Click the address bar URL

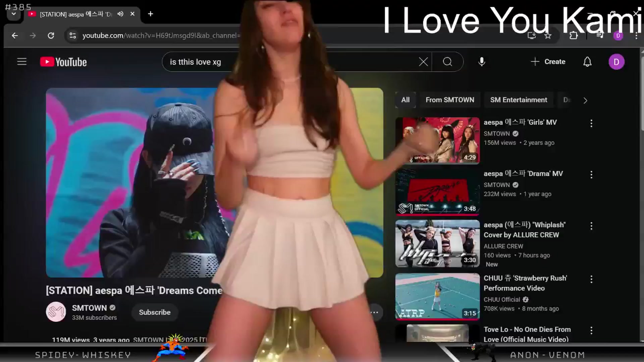(161, 36)
